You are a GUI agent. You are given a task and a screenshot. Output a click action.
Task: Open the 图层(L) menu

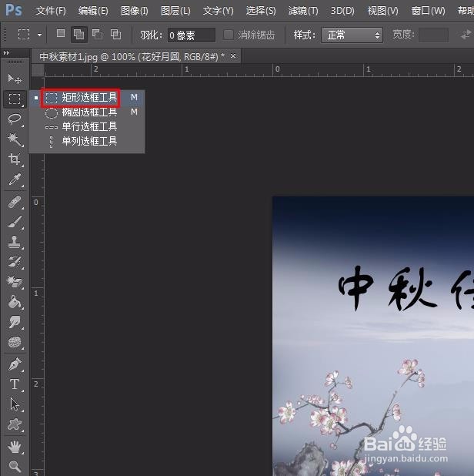tap(175, 12)
